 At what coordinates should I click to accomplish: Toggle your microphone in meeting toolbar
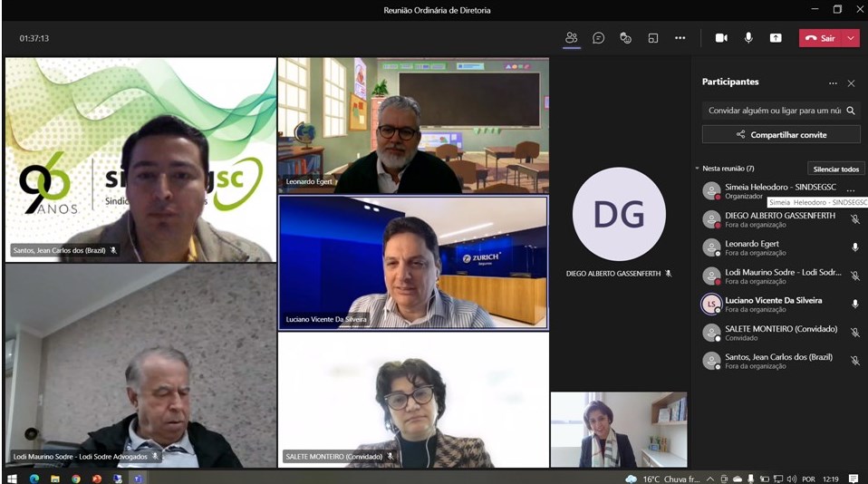click(x=748, y=38)
